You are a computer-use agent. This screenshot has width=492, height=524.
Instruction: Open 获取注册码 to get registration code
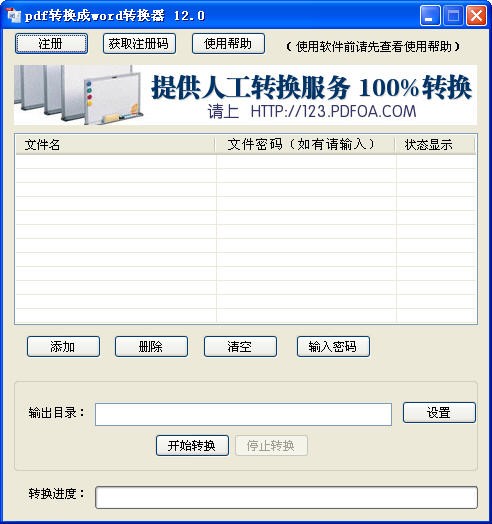[139, 43]
